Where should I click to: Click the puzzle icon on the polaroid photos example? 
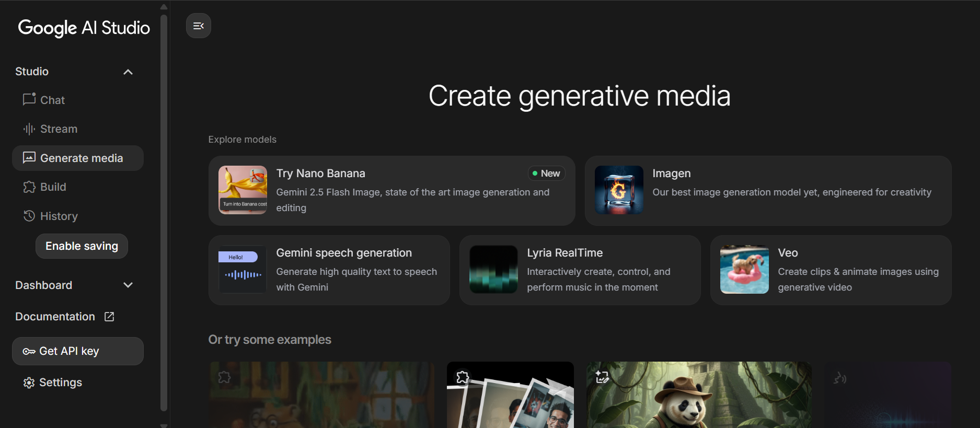click(463, 377)
